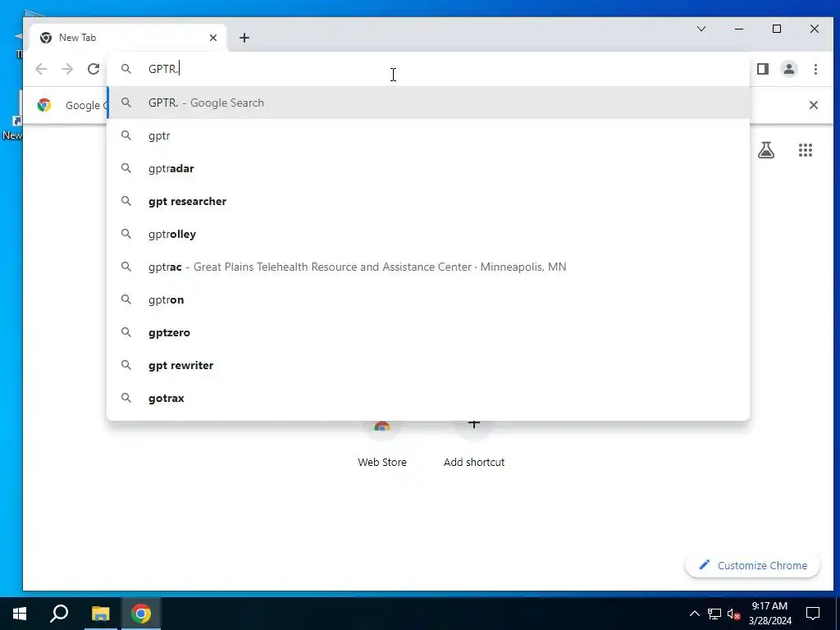Show hidden system tray icons
The image size is (840, 630).
pyautogui.click(x=694, y=614)
